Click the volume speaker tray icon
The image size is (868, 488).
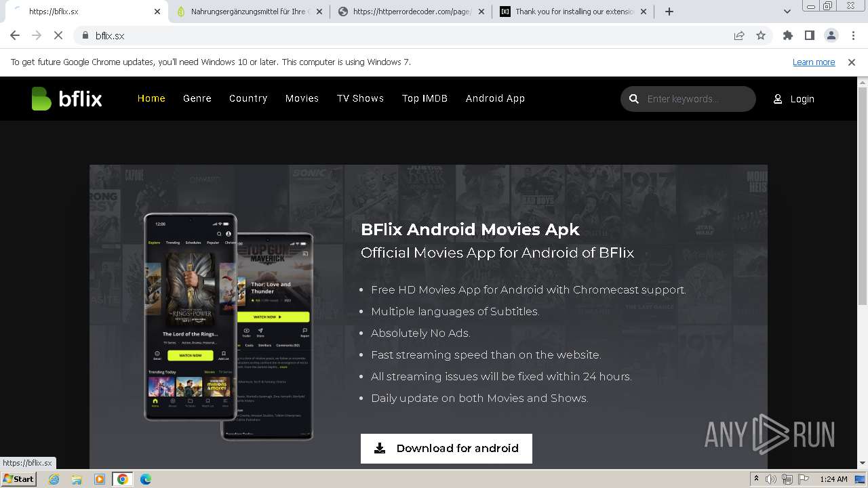(771, 479)
